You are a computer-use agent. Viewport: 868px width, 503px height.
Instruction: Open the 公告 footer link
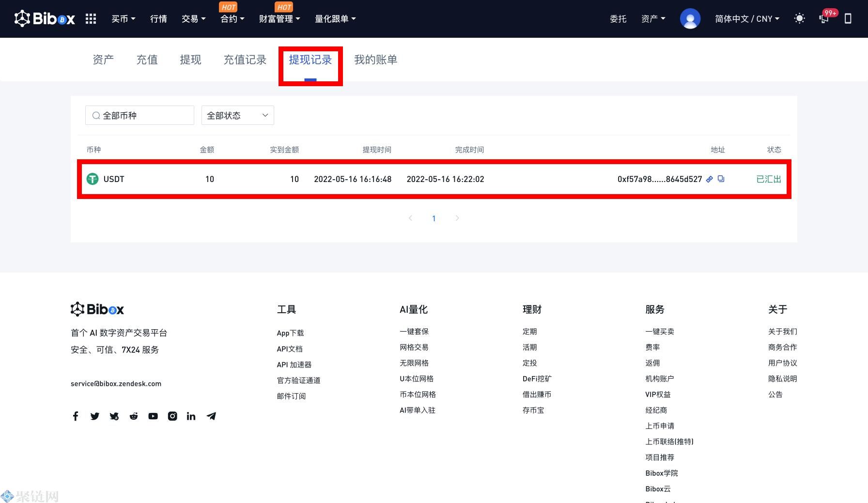(775, 394)
